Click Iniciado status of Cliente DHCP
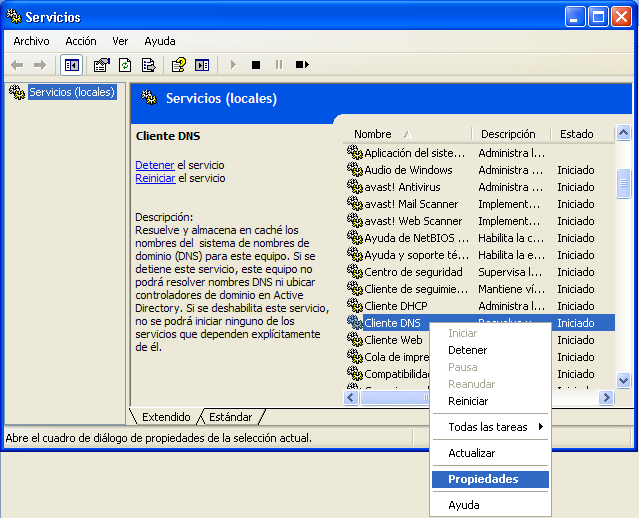 [x=575, y=306]
